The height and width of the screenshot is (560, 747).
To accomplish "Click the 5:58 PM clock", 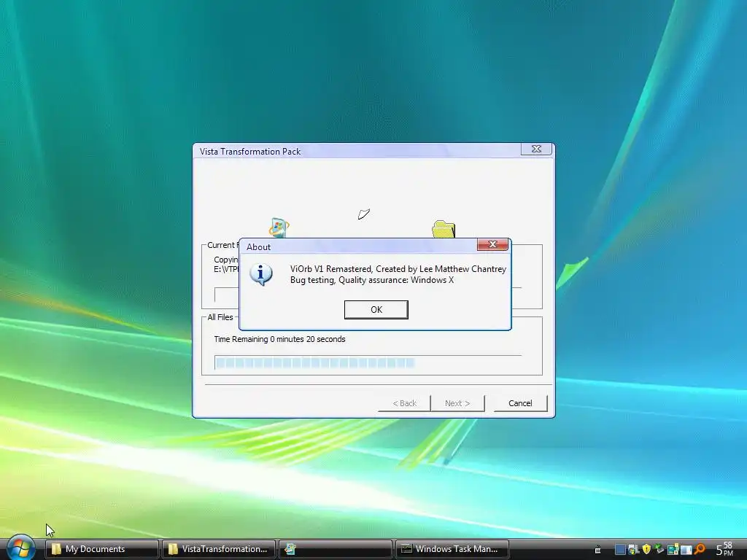I will pos(724,549).
